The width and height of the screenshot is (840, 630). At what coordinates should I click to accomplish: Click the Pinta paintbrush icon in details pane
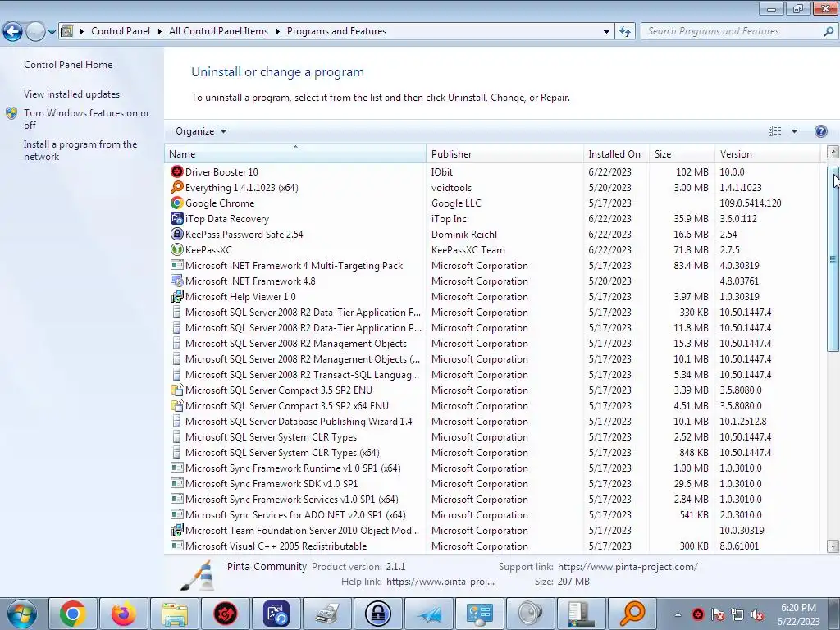point(198,575)
